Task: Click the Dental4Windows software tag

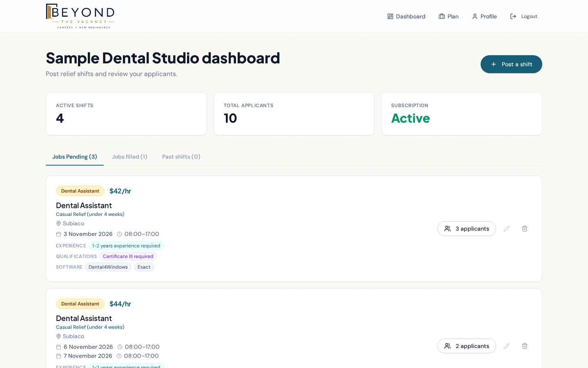Action: [108, 267]
